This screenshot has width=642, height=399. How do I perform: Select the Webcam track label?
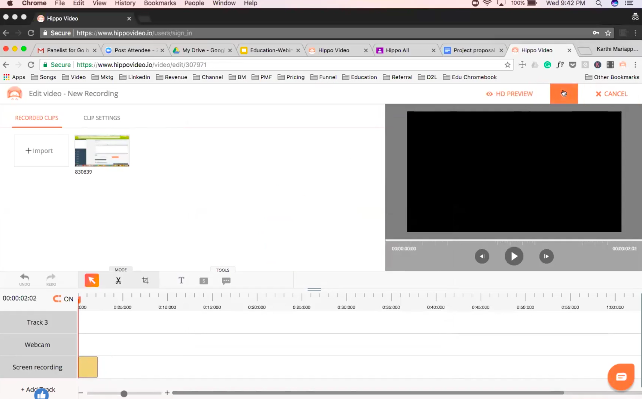38,345
